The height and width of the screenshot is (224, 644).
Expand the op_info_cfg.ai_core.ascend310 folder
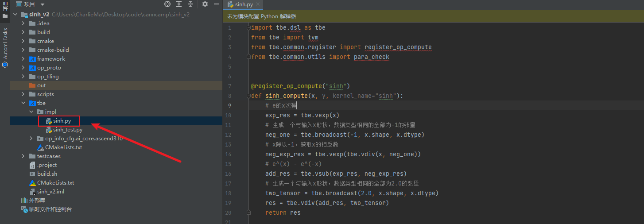31,139
